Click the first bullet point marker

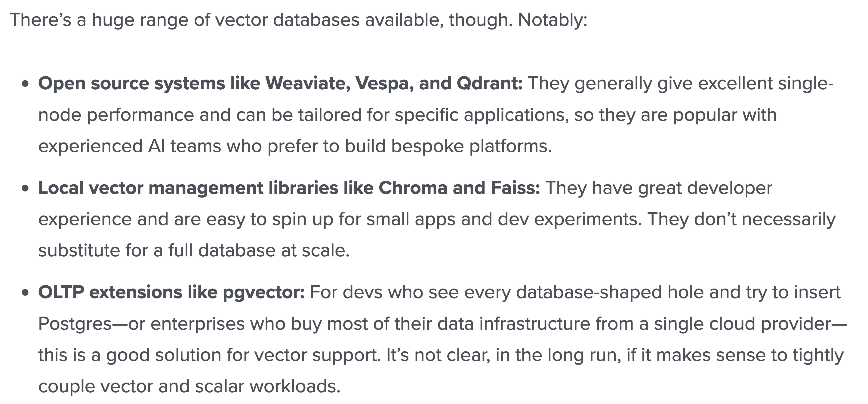tap(25, 84)
